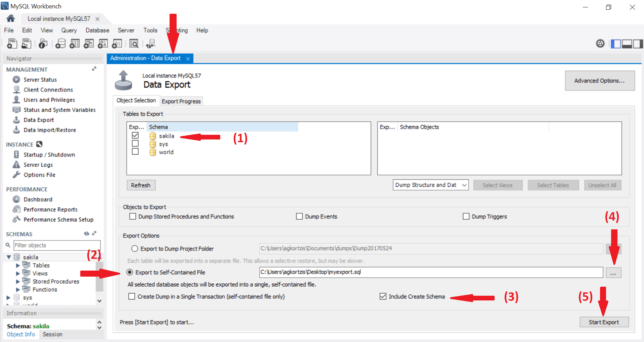Viewport: 644px width, 342px height.
Task: Search table data using toolbar icon
Action: pyautogui.click(x=134, y=44)
